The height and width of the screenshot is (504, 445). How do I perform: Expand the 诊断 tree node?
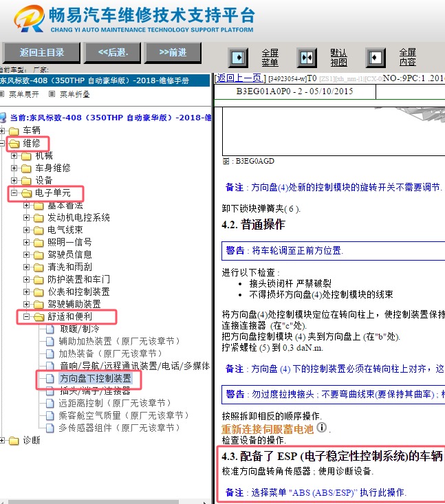[2, 440]
